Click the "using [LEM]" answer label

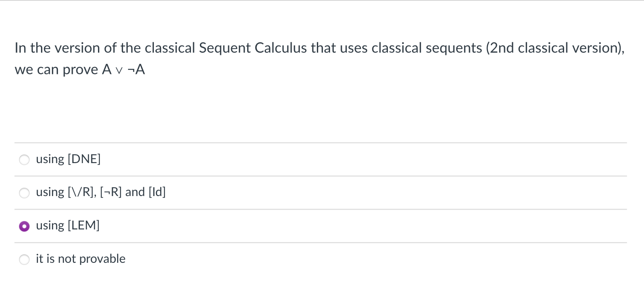pyautogui.click(x=68, y=226)
